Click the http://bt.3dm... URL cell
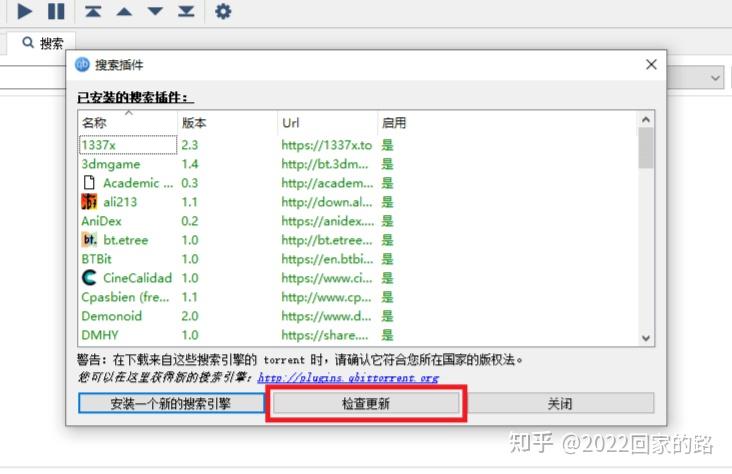The width and height of the screenshot is (732, 474). [325, 164]
